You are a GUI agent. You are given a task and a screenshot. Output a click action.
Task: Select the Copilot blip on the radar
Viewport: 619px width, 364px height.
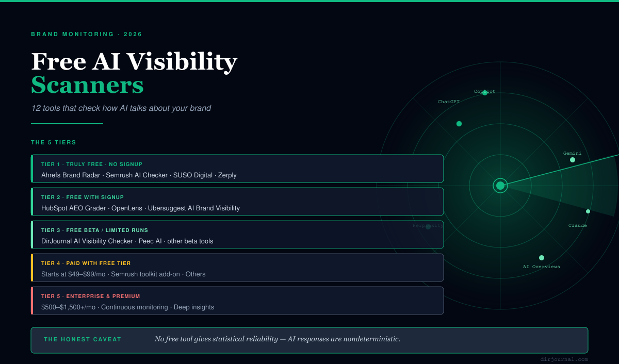(x=484, y=93)
